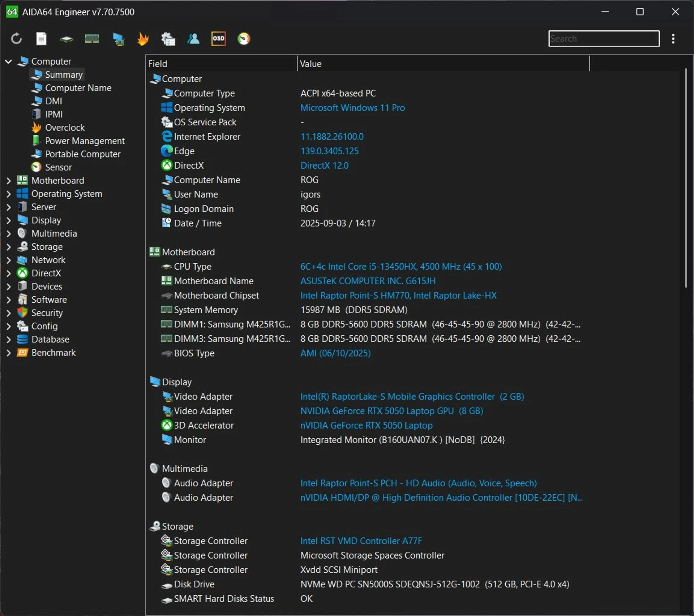The image size is (694, 616).
Task: Open AMI BIOS date link
Action: point(335,353)
